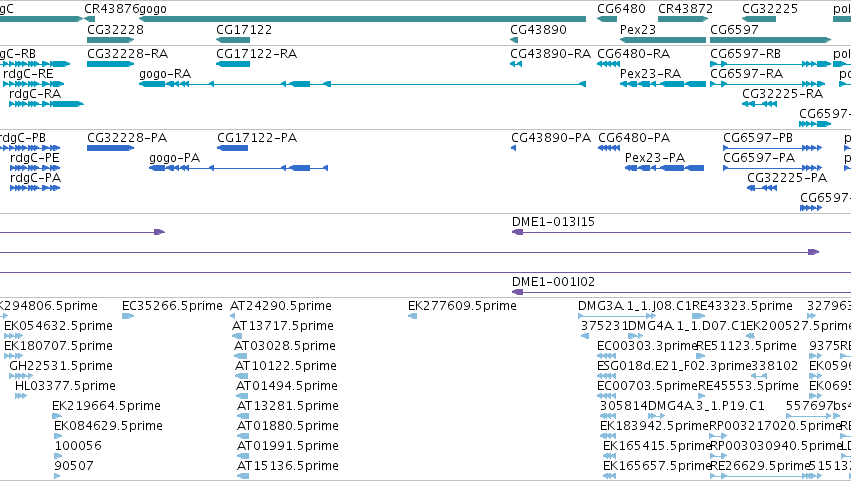Select the CR43872 gene feature
Image resolution: width=851 pixels, height=481 pixels.
point(683,19)
